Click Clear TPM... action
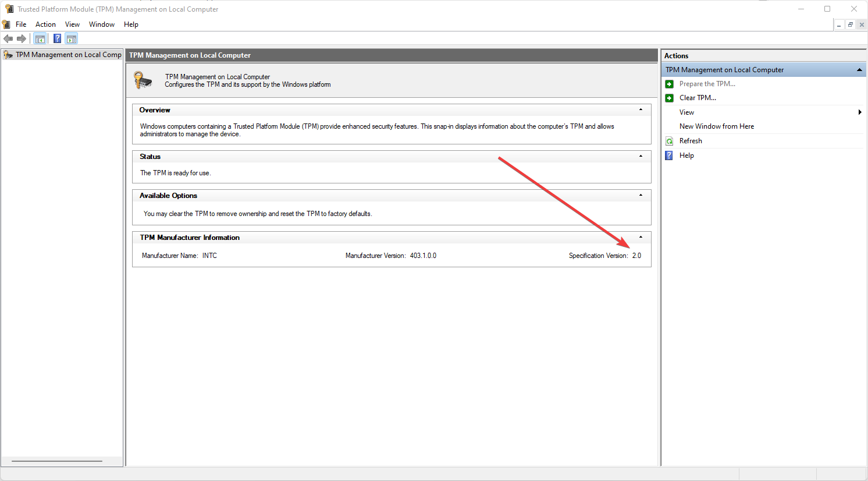Screen dimensions: 868x481 698,98
